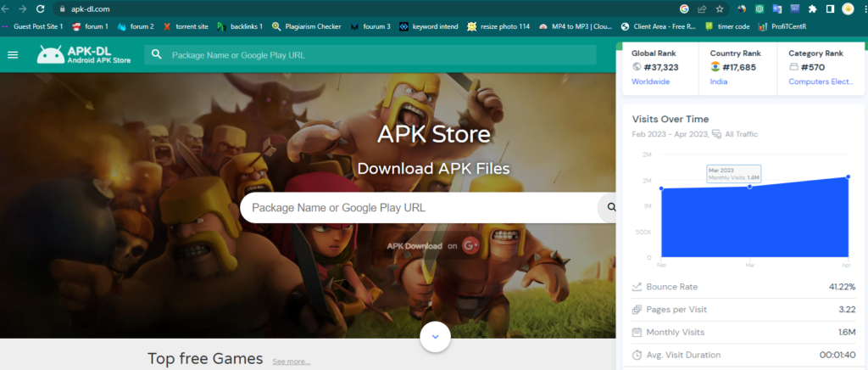Screen dimensions: 868x370
Task: Open the Client Area bookmark
Action: click(659, 26)
